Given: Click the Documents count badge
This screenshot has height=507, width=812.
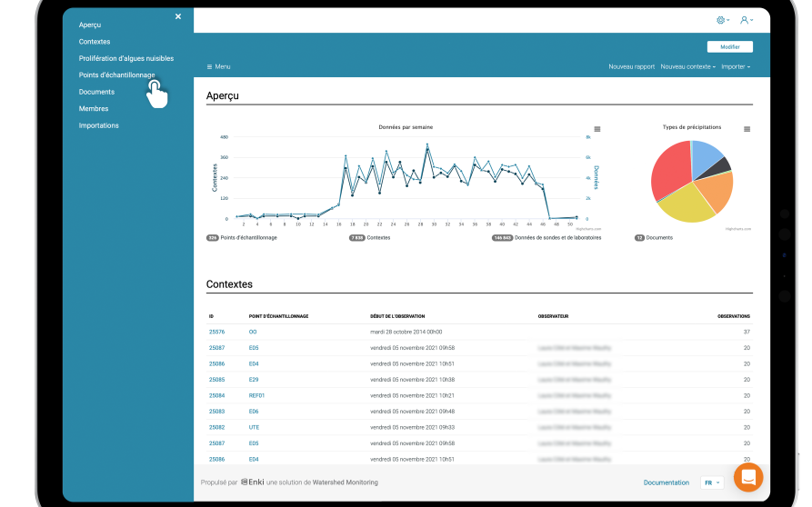Looking at the screenshot, I should click(639, 238).
